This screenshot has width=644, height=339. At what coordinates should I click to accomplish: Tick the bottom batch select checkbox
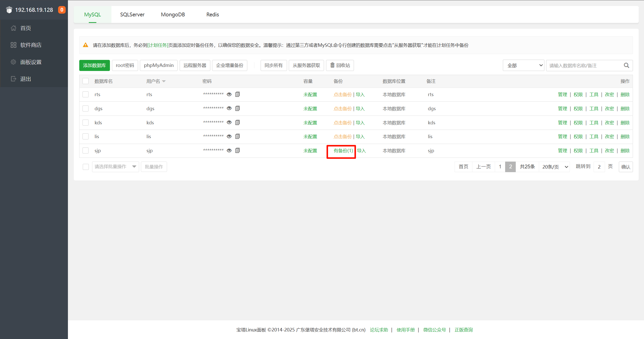(x=86, y=167)
